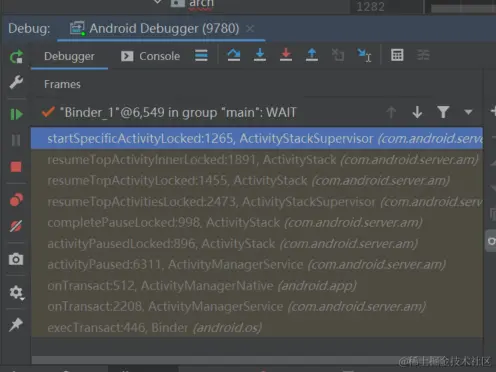Select frame resumeTopActivitiesLocked:2473

click(x=257, y=202)
